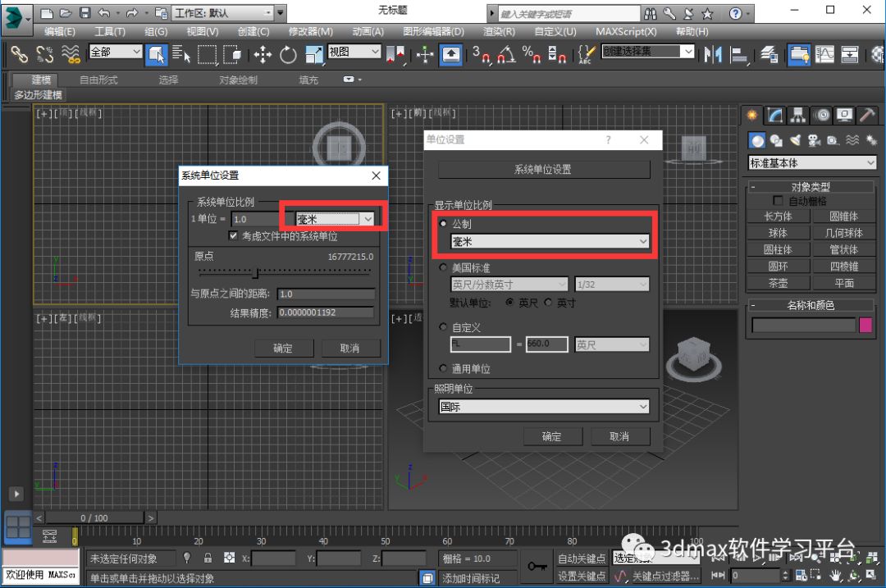Image resolution: width=886 pixels, height=588 pixels.
Task: Click Undo arrow in title bar
Action: [104, 12]
